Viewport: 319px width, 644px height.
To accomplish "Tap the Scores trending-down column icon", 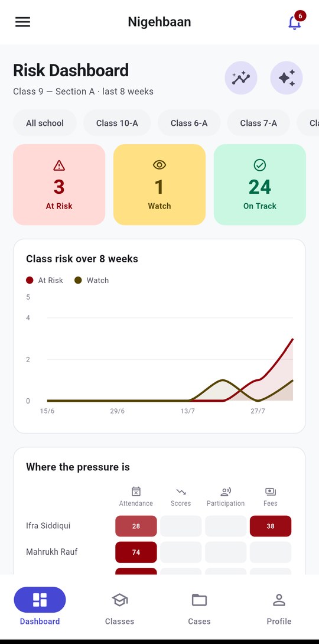I will 181,492.
